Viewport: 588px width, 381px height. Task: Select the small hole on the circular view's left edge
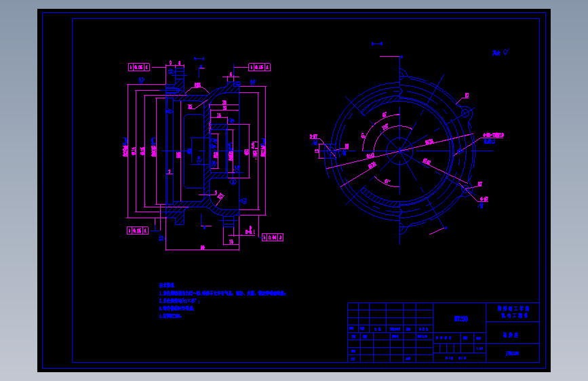pos(331,151)
